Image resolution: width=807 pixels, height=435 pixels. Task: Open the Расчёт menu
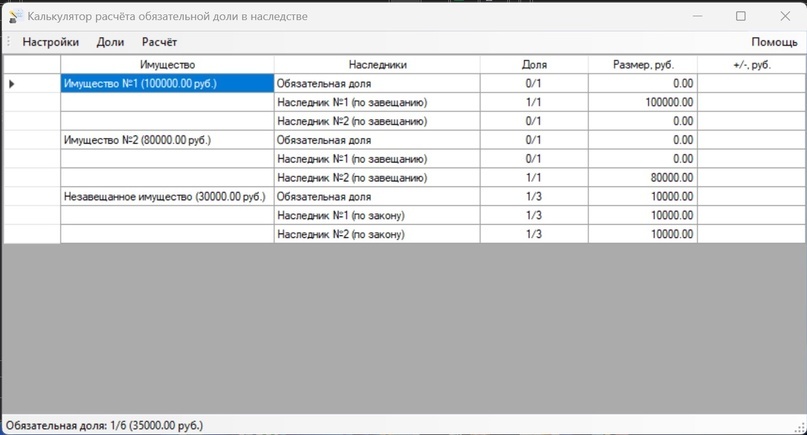(x=159, y=42)
